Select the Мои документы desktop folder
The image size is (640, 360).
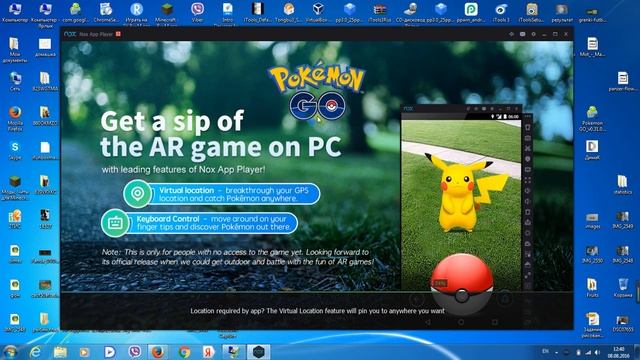coord(15,50)
